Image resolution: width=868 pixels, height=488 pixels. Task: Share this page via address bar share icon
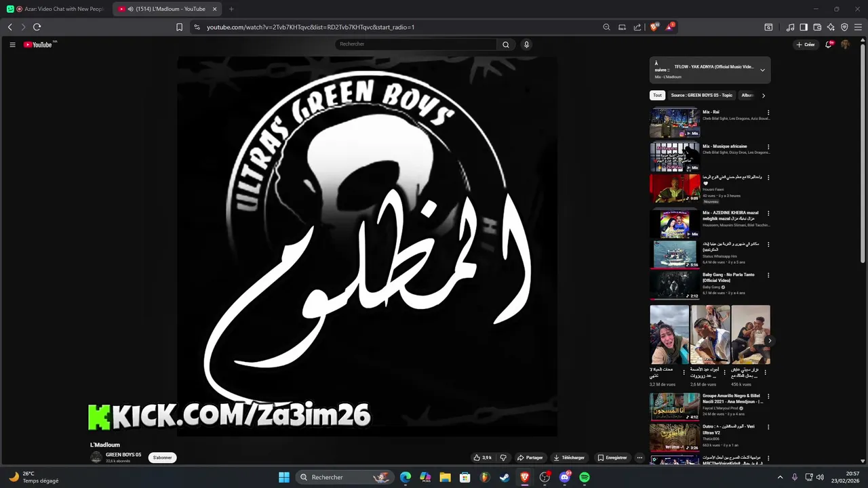pos(637,27)
